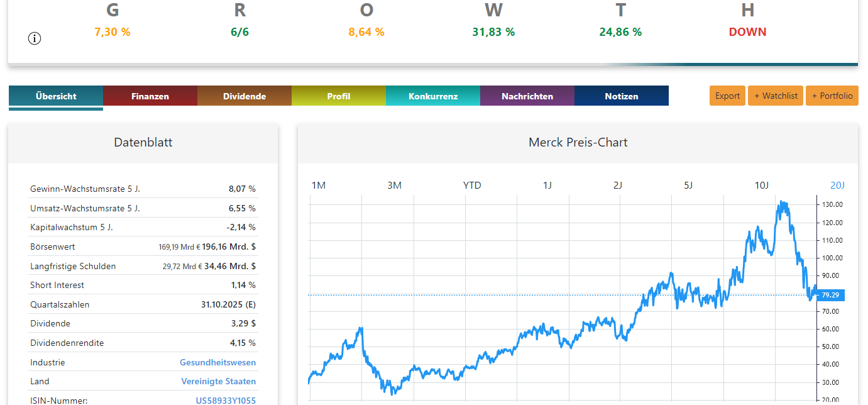This screenshot has height=405, width=868.
Task: Click the W score 31,83 %
Action: (493, 31)
